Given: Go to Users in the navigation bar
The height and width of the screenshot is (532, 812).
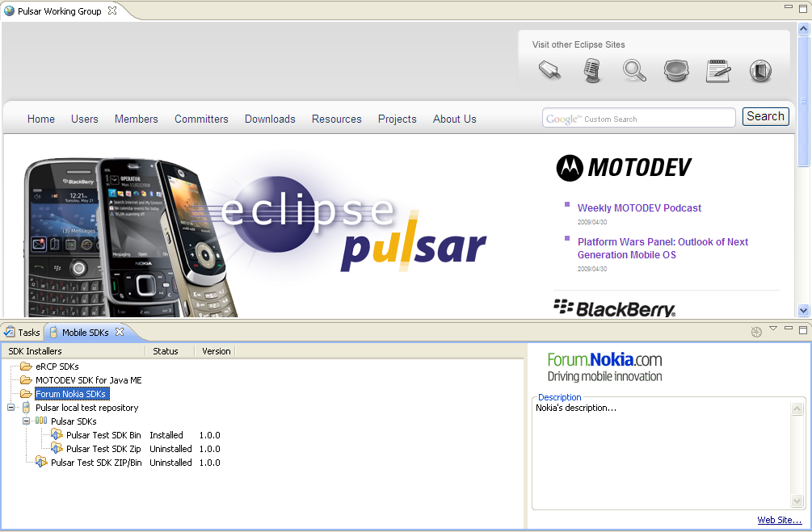Looking at the screenshot, I should [84, 119].
